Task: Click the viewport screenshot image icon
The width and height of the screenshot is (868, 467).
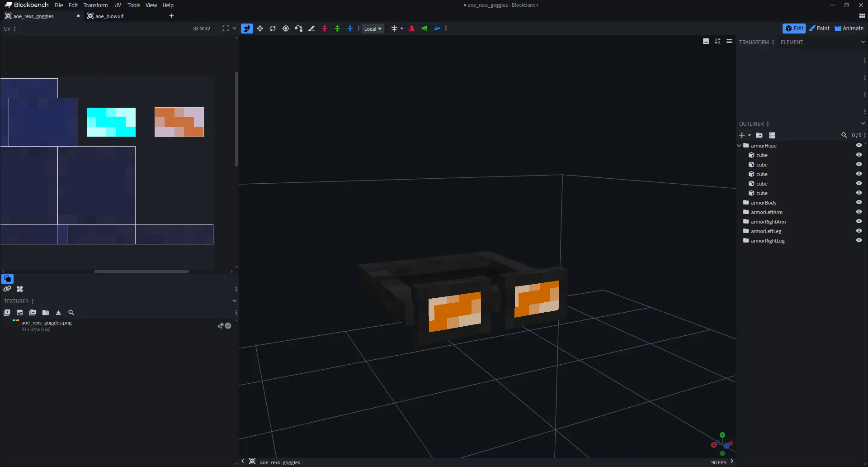Action: (x=706, y=41)
